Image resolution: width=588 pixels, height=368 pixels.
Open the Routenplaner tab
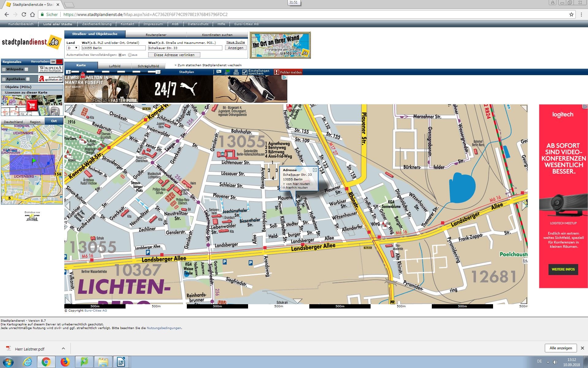156,35
